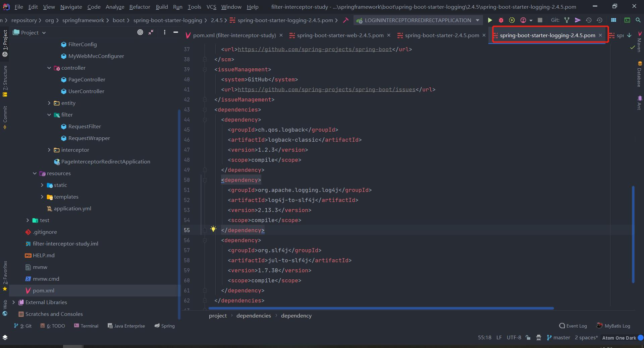Image resolution: width=644 pixels, height=348 pixels.
Task: Expand the test folder
Action: pyautogui.click(x=28, y=220)
